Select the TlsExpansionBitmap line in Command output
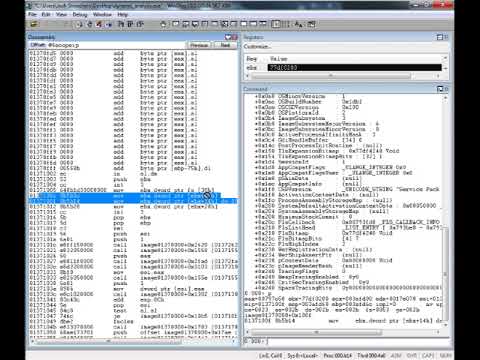 [x=327, y=151]
